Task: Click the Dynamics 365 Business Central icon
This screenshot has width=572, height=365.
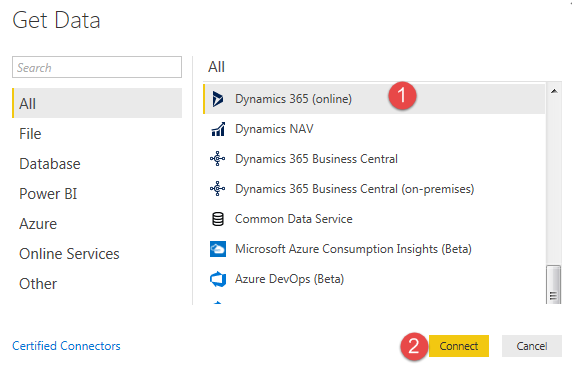Action: [x=218, y=159]
